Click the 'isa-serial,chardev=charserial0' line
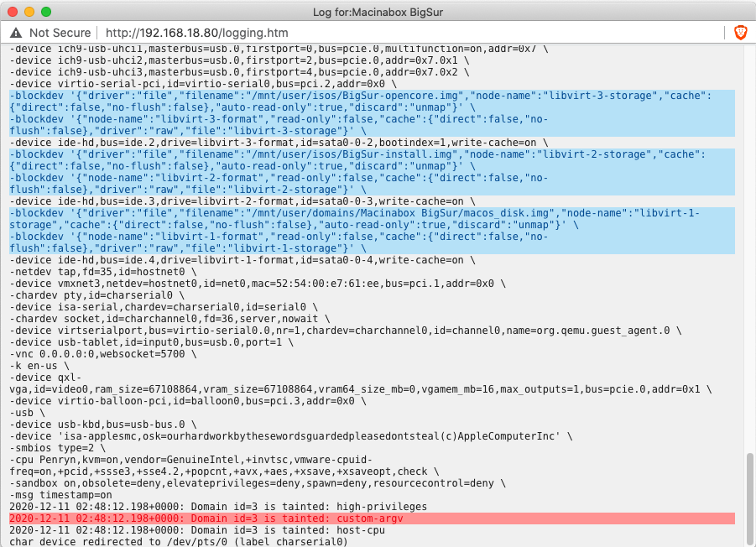Viewport: 756px width, 547px height. click(x=164, y=307)
